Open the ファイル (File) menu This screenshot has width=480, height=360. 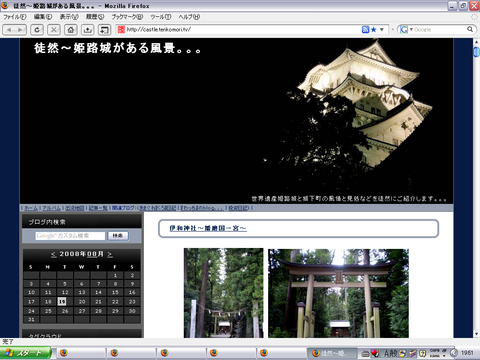pos(15,17)
